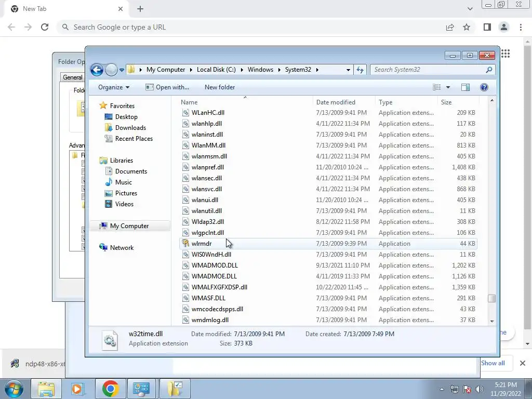
Task: Refresh the System32 folder view
Action: point(360,70)
